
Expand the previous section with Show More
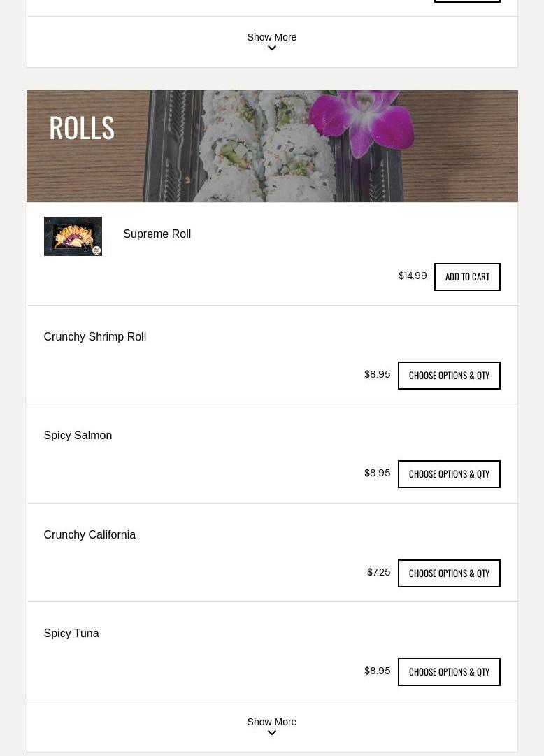(x=272, y=37)
